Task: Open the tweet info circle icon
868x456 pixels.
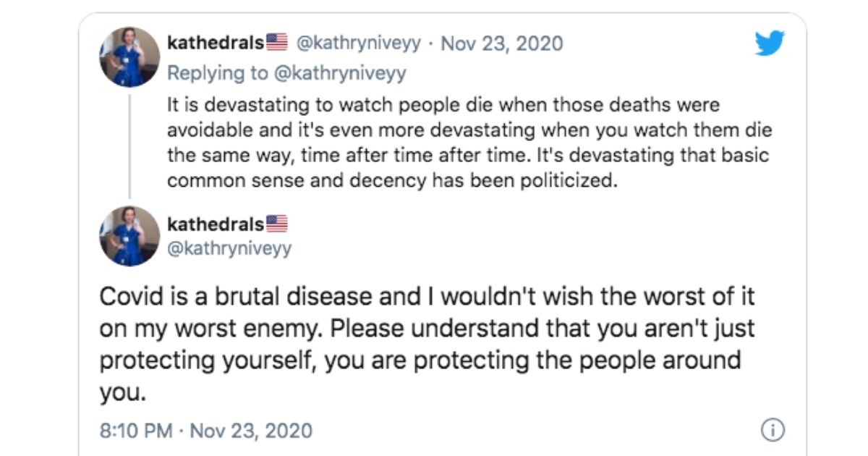Action: click(773, 430)
